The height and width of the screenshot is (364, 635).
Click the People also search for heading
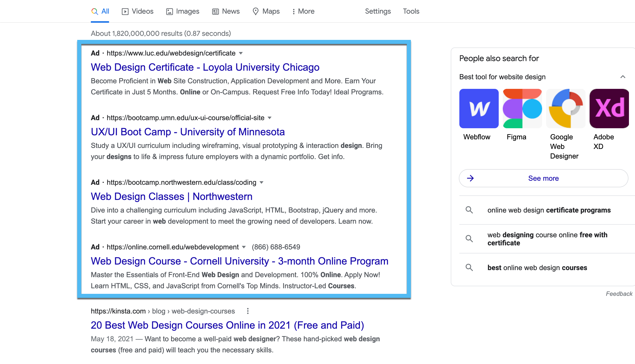tap(499, 58)
